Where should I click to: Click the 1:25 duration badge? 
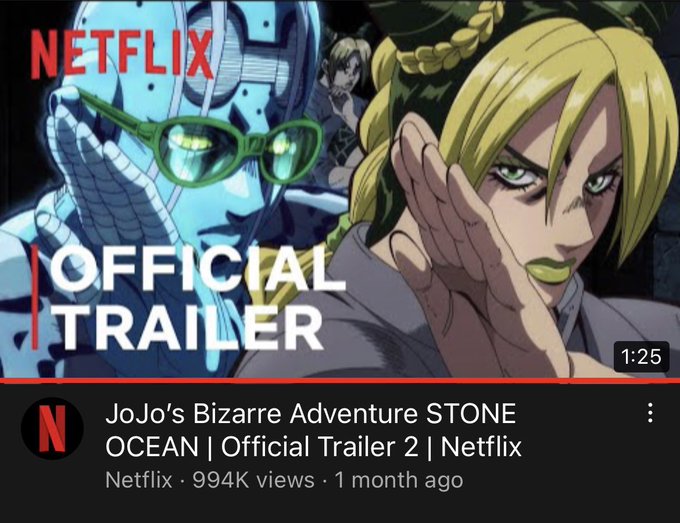coord(641,356)
